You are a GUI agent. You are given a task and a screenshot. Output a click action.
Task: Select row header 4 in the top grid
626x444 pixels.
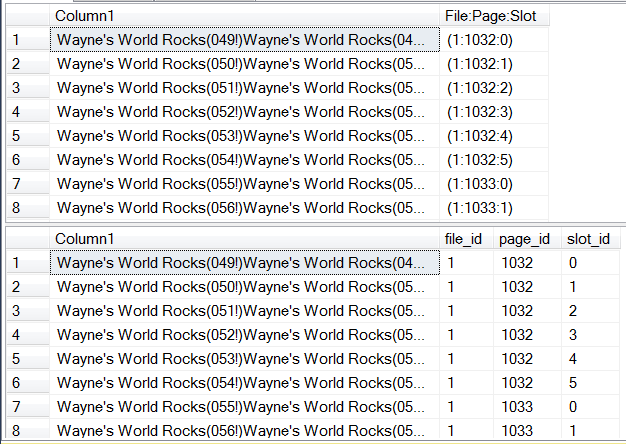click(x=28, y=112)
